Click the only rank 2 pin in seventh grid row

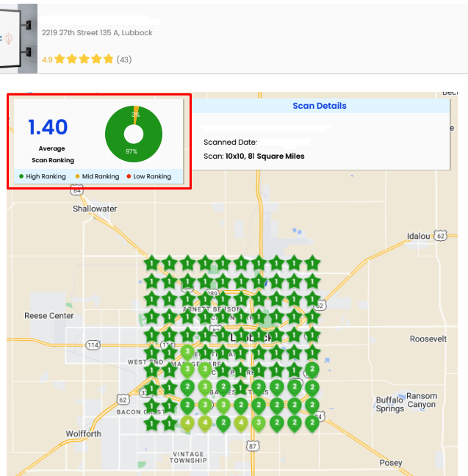[x=312, y=371]
